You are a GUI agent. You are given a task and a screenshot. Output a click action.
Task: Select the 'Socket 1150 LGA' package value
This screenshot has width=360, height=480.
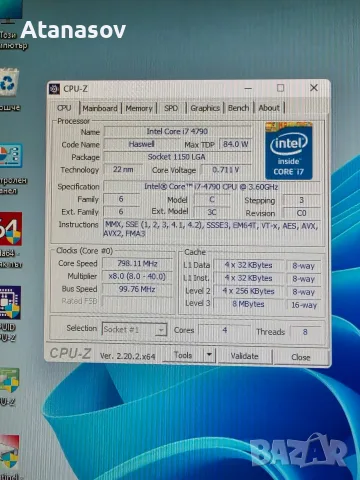point(177,157)
